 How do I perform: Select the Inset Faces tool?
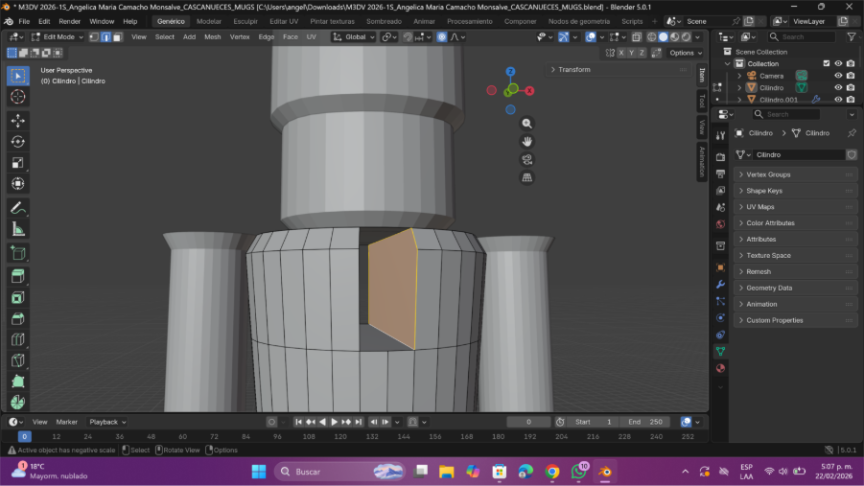click(x=18, y=298)
